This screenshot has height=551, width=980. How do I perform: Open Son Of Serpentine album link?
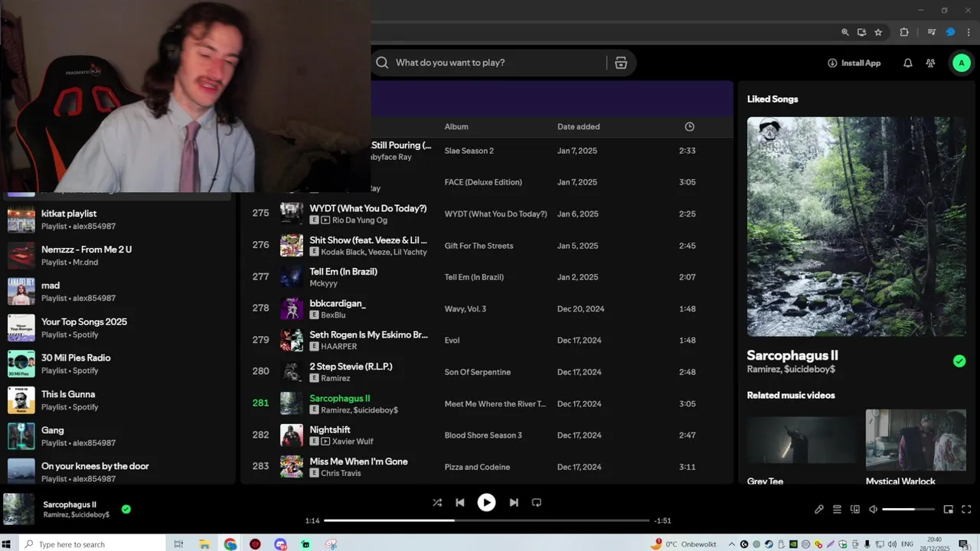pyautogui.click(x=477, y=372)
